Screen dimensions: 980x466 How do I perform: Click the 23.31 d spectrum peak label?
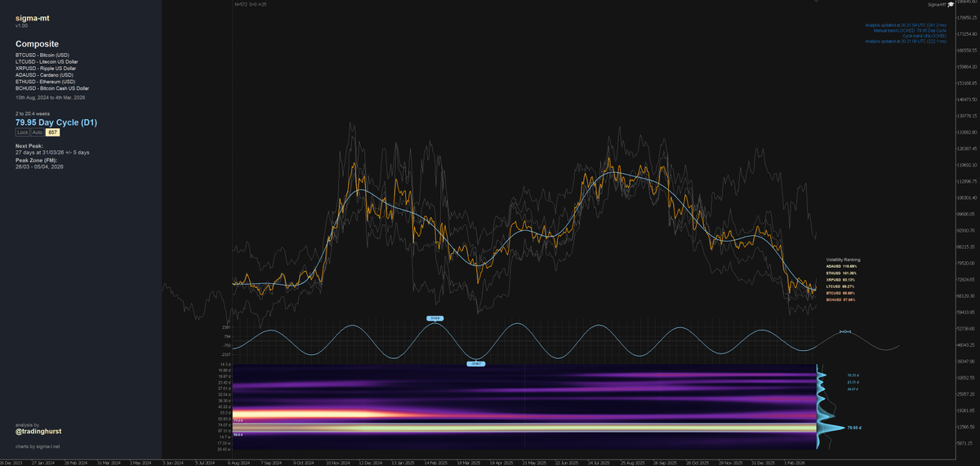click(853, 382)
